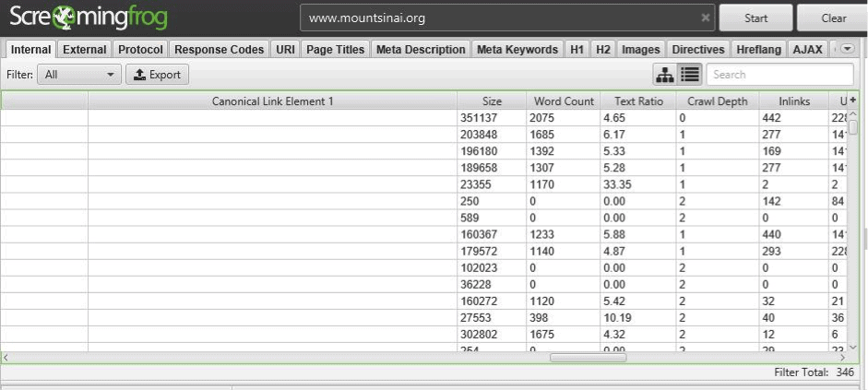Open the tab overflow dropdown arrow

tap(848, 49)
